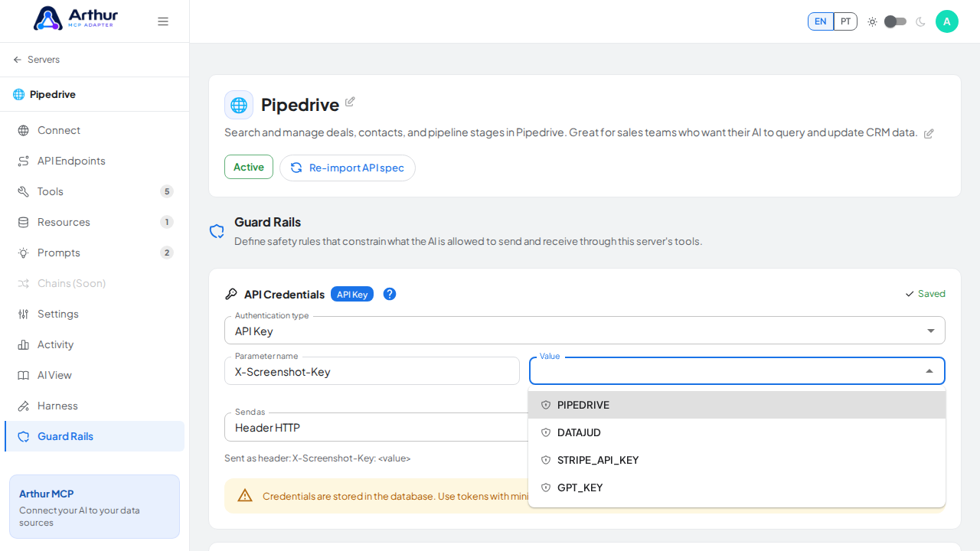Go to the Resources section

click(x=95, y=222)
